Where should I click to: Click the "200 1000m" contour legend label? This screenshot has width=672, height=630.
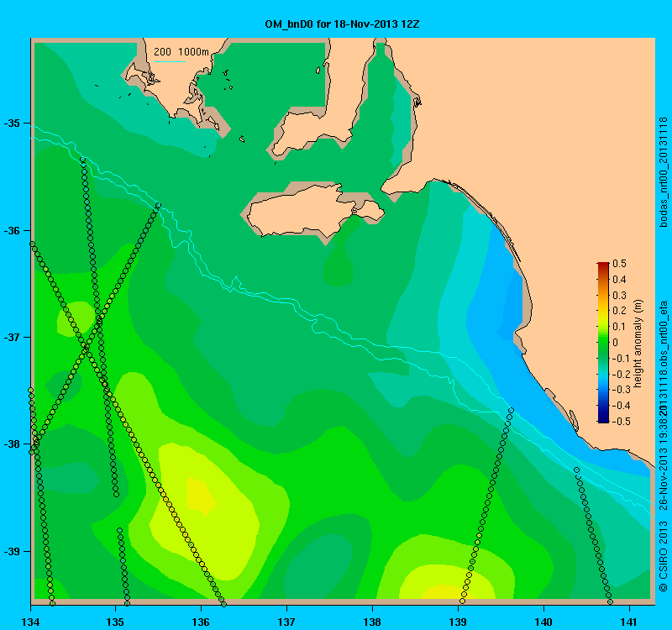181,52
